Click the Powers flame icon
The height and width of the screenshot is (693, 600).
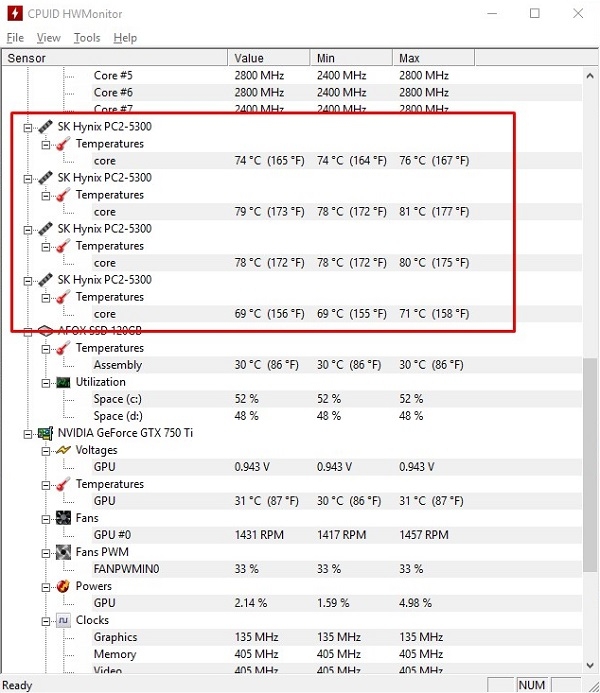click(x=63, y=586)
